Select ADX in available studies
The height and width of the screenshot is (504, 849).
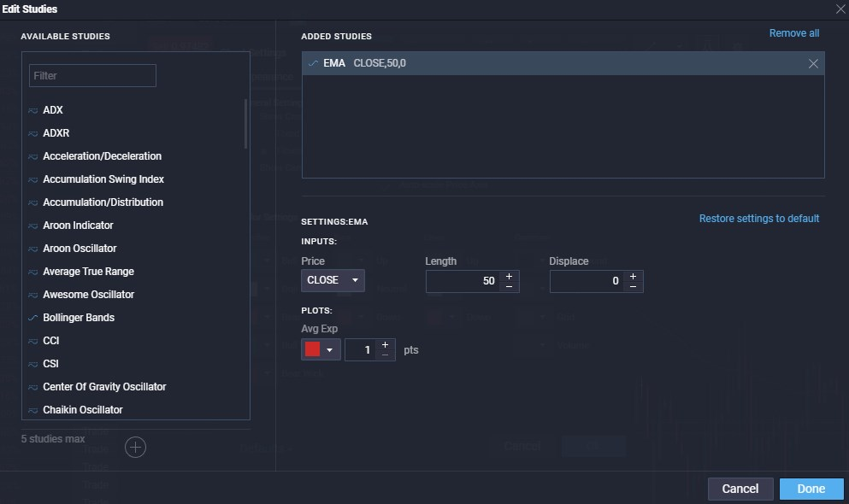(53, 110)
